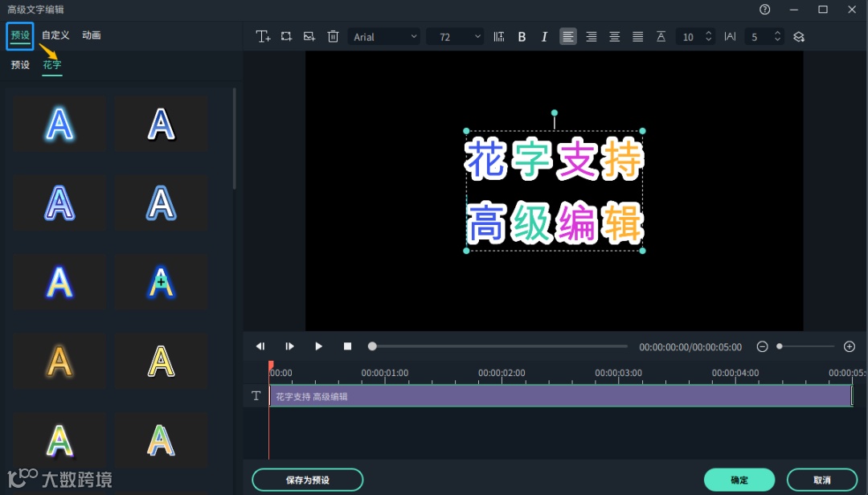Toggle bold formatting

tap(522, 36)
